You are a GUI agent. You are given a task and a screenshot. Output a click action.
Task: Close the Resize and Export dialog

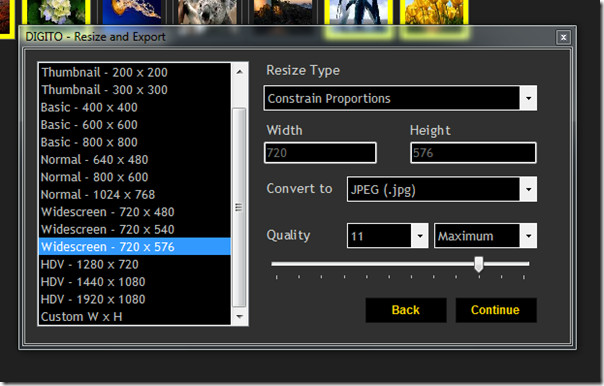coord(563,37)
